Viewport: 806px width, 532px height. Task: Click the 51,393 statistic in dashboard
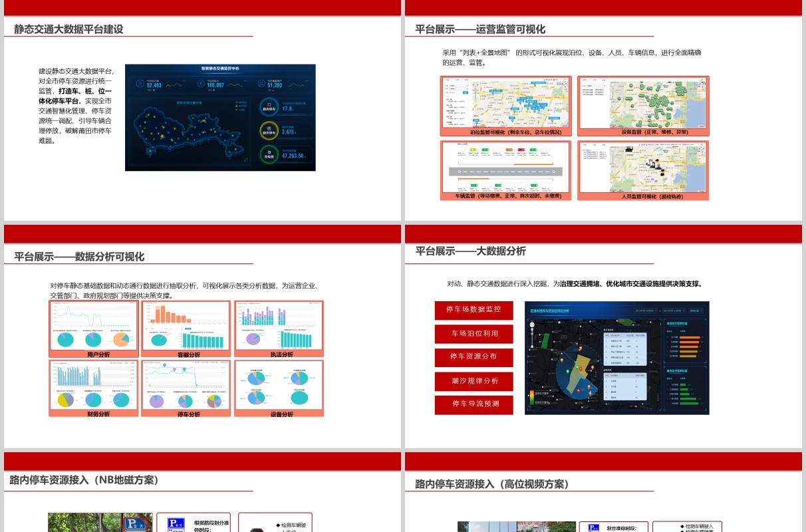[275, 85]
